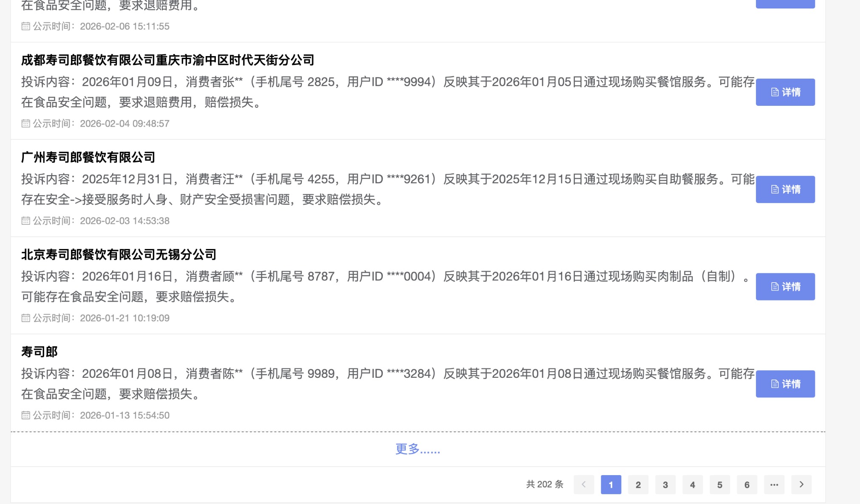
Task: Go to page 2
Action: point(638,484)
